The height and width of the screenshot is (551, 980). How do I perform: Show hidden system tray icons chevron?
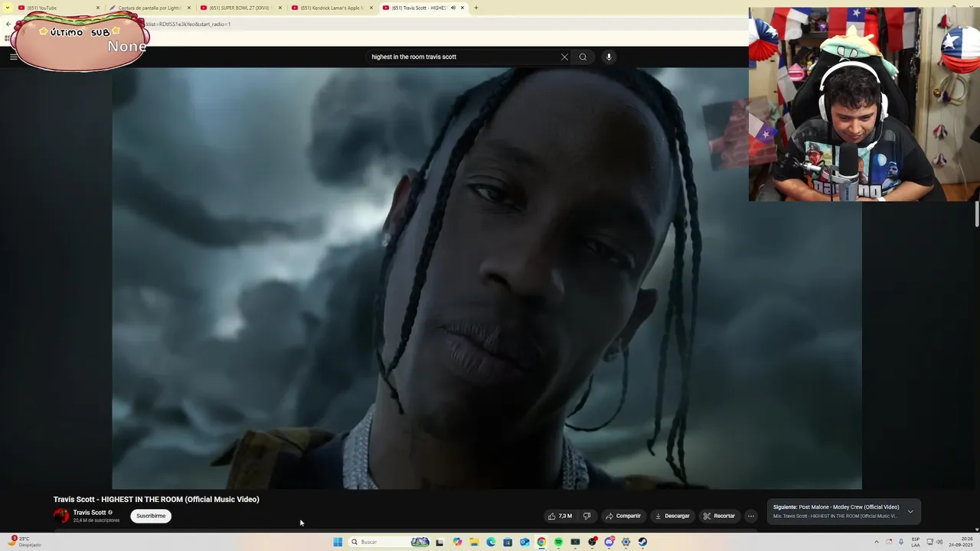pyautogui.click(x=877, y=542)
